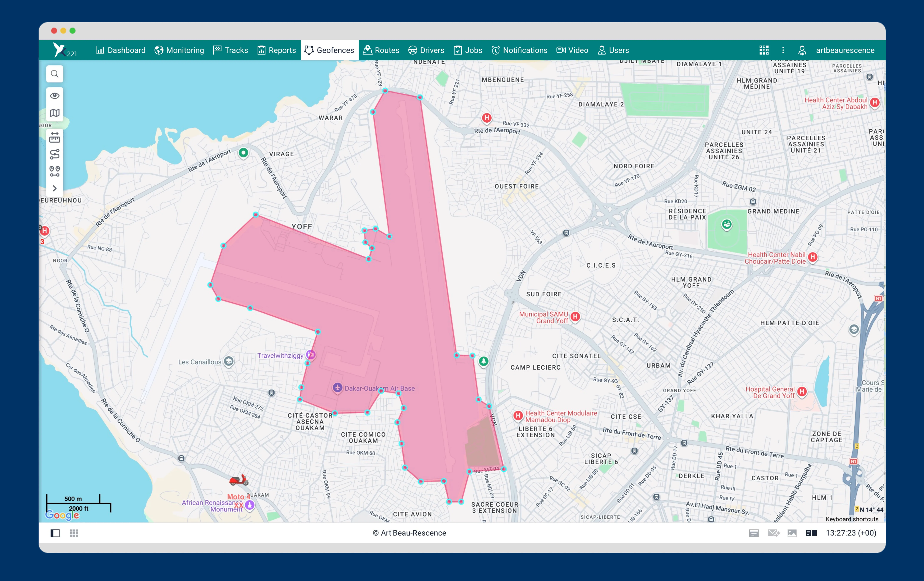924x581 pixels.
Task: Select the Geofences tab
Action: [x=330, y=50]
